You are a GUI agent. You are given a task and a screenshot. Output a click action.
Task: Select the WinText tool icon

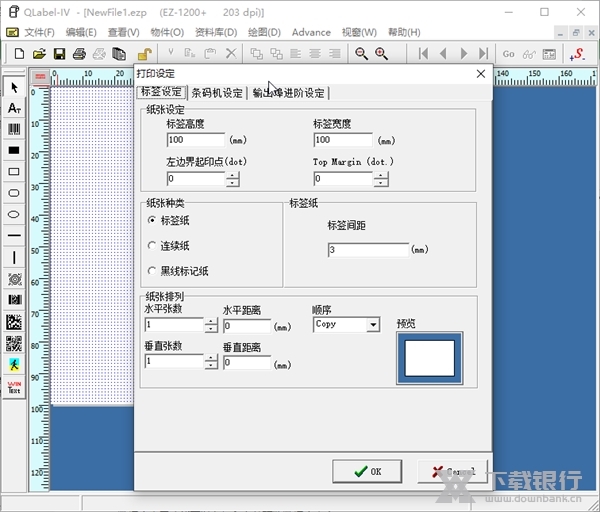pos(14,387)
